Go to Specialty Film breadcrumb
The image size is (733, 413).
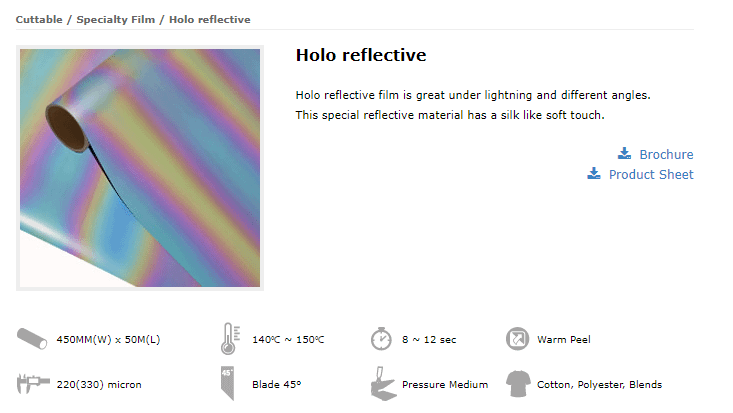(x=115, y=20)
